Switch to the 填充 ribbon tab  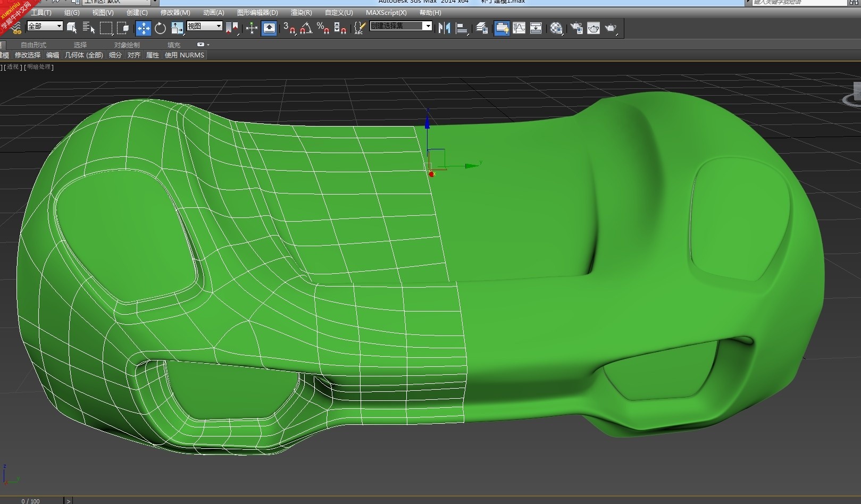coord(174,45)
